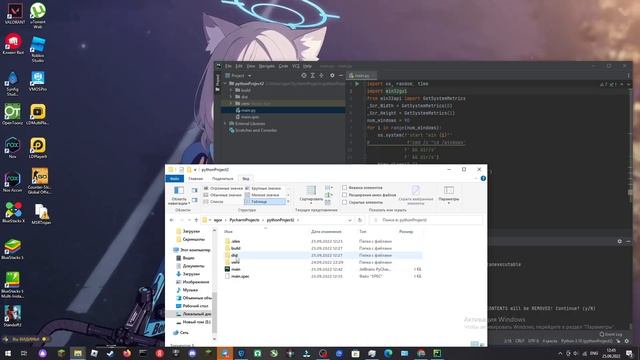Image resolution: width=640 pixels, height=360 pixels.
Task: Switch to the main.py editor tab
Action: pos(362,76)
